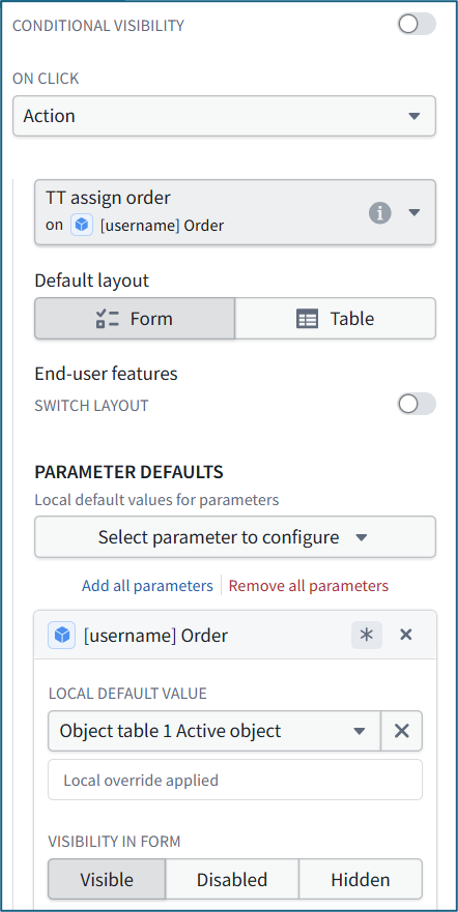
Task: Open Select parameter to configure dropdown
Action: 235,537
